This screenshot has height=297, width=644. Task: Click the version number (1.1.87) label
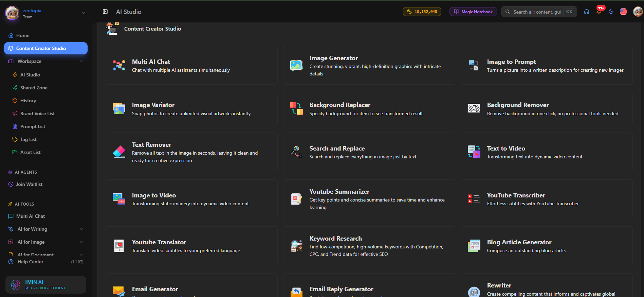[77, 262]
